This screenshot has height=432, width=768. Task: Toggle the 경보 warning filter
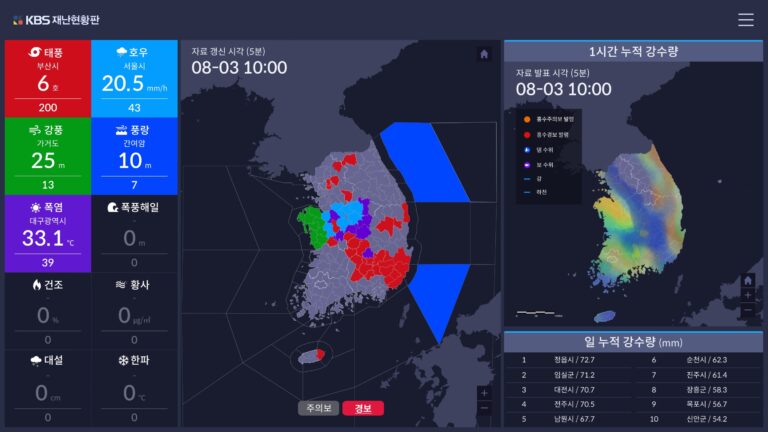[x=362, y=408]
